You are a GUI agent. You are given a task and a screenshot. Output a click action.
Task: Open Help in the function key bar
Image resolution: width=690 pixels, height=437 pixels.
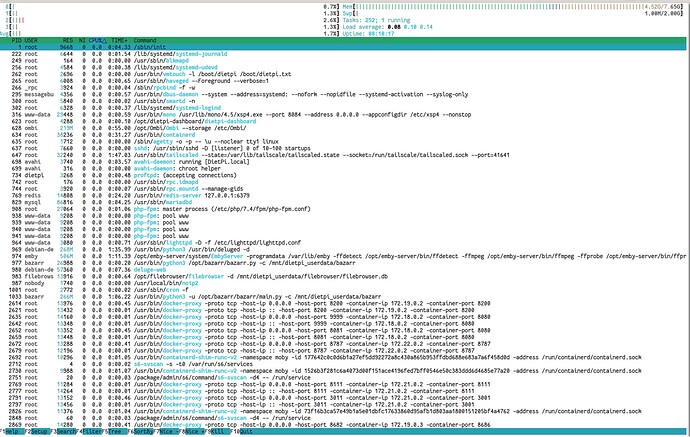(12, 432)
